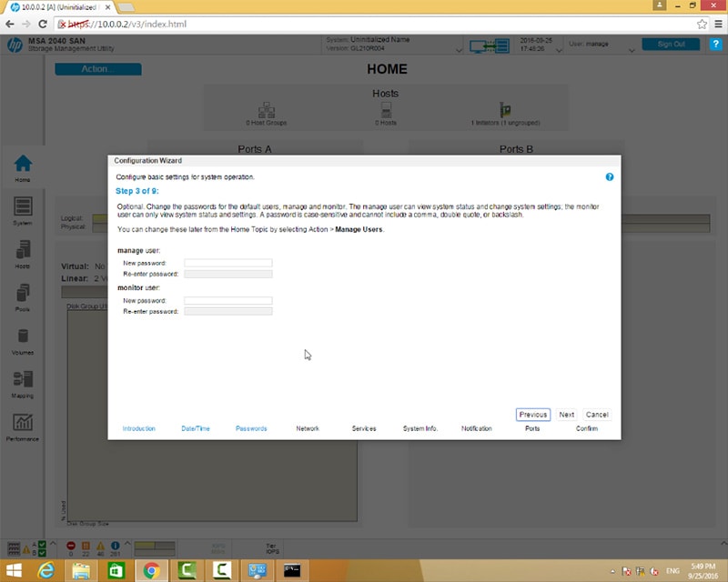Image resolution: width=728 pixels, height=582 pixels.
Task: Select the Introduction wizard step
Action: [x=139, y=428]
